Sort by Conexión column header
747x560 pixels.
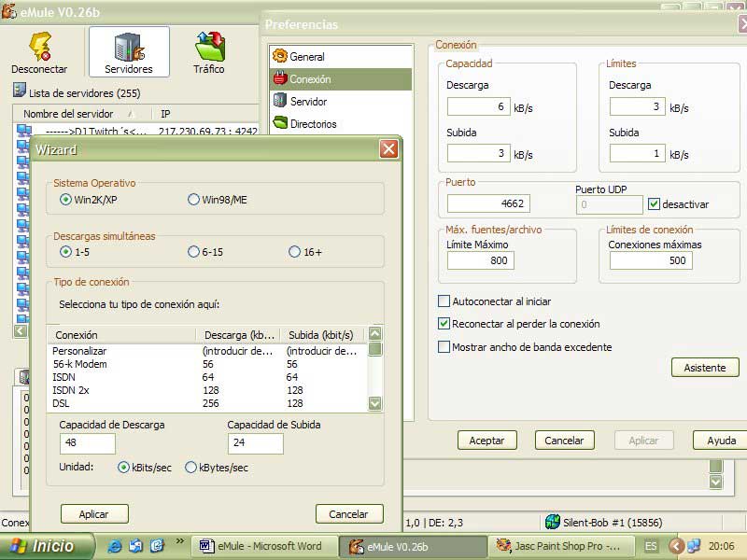122,335
